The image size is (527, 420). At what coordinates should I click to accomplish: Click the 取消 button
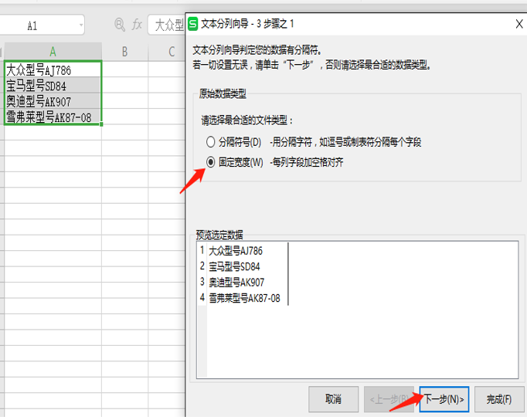tap(333, 399)
